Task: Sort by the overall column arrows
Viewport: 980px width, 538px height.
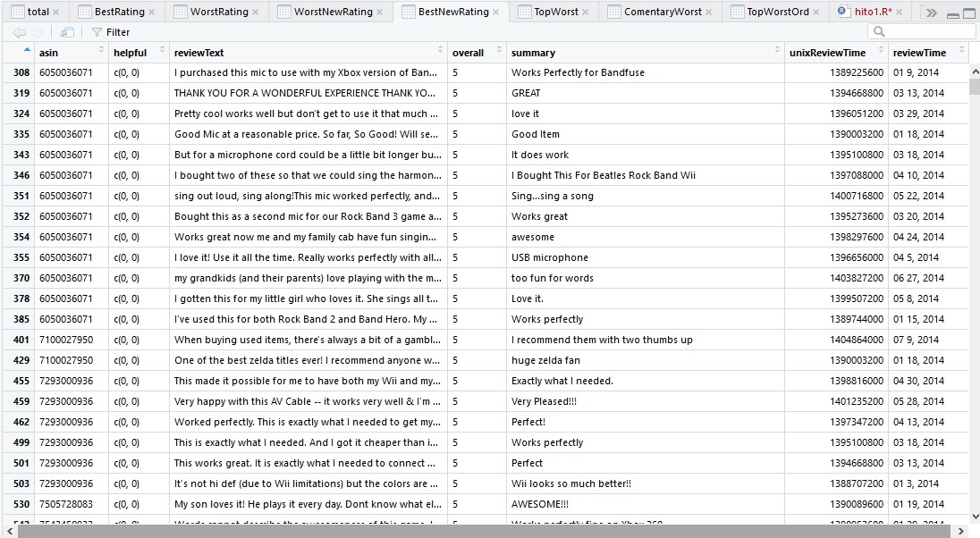Action: click(497, 52)
